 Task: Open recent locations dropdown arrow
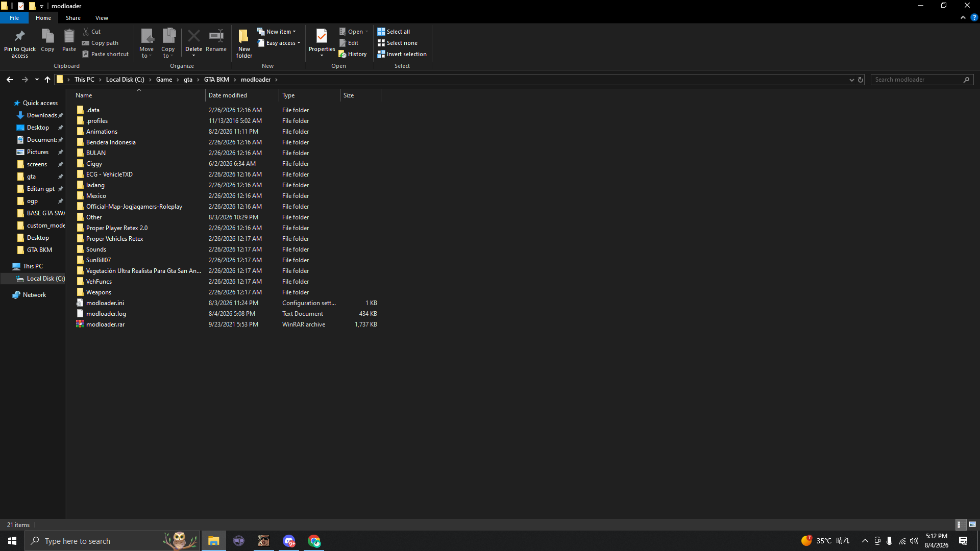click(37, 80)
